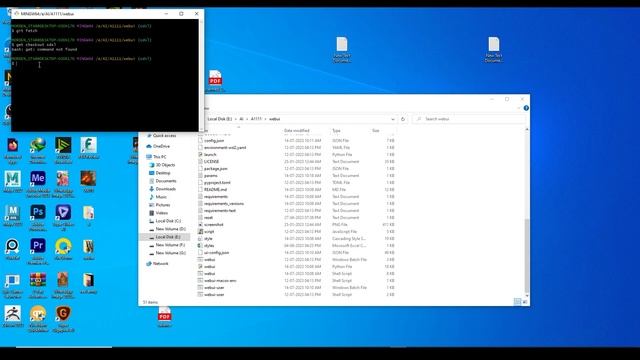Open the teal Maya M shortcut

click(x=13, y=178)
